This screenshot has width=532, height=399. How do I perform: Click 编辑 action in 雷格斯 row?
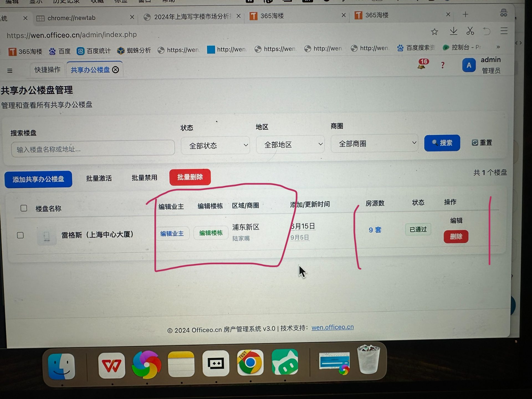[x=456, y=221]
